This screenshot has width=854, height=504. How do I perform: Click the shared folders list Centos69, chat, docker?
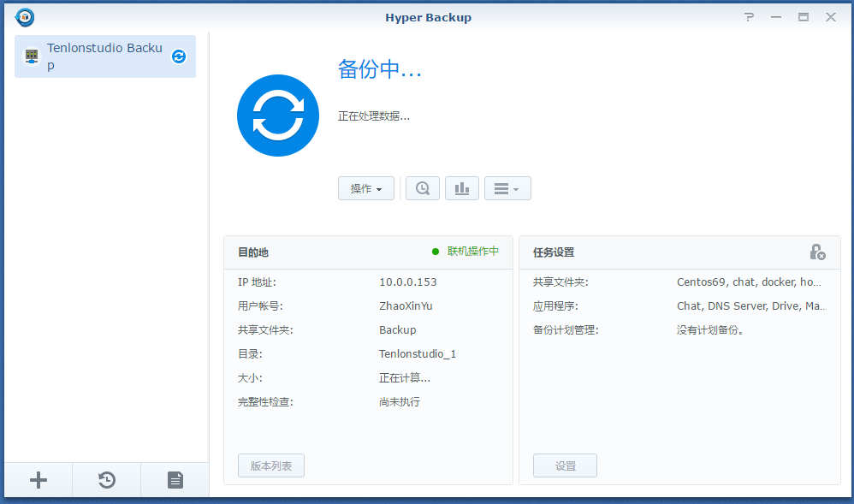pos(749,282)
